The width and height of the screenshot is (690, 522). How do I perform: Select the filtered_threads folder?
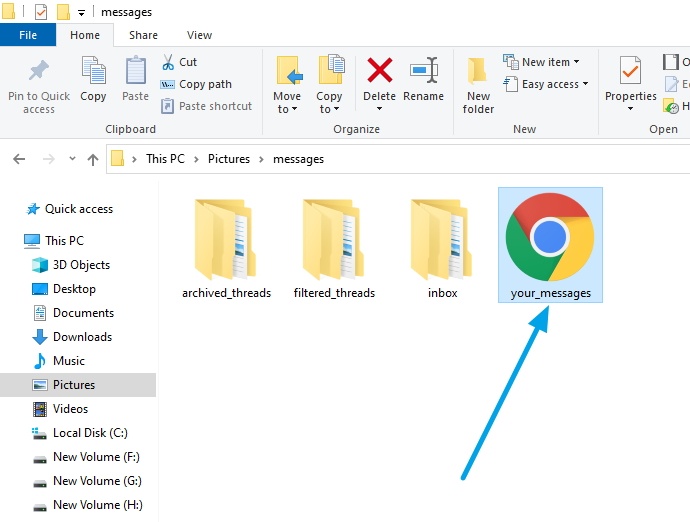tap(334, 249)
